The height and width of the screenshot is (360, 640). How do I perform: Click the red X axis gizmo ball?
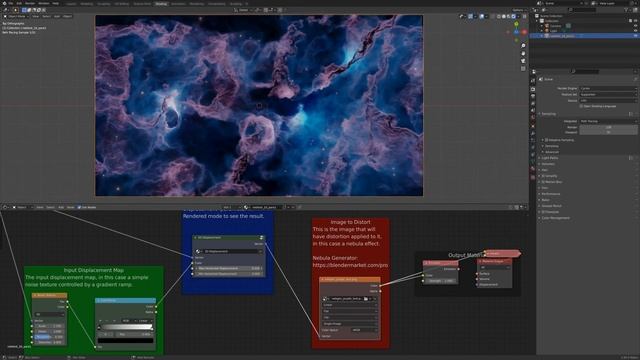coord(524,32)
